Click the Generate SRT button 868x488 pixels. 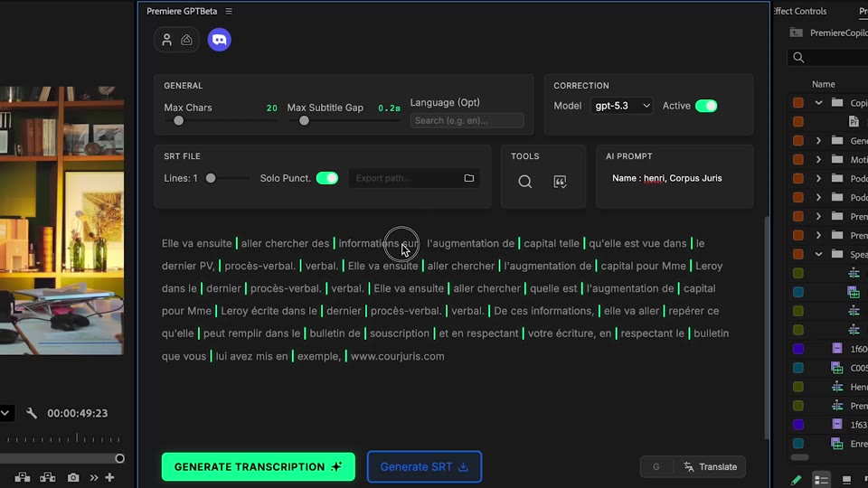425,467
